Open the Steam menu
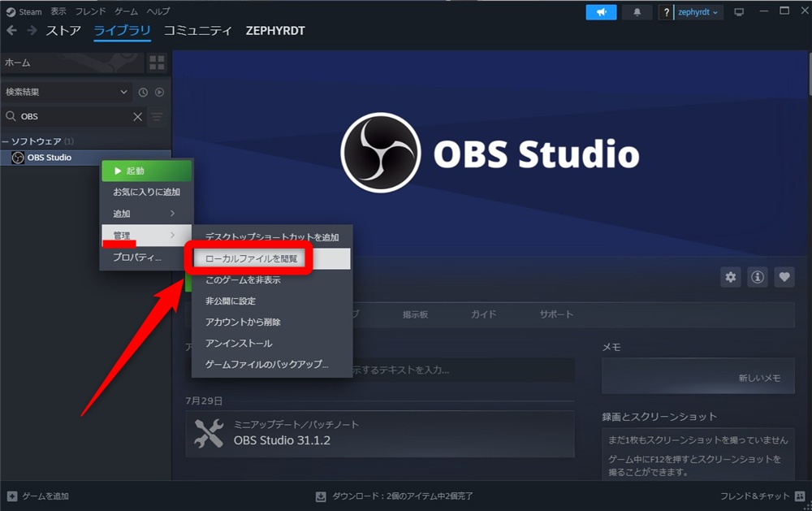 click(x=30, y=12)
